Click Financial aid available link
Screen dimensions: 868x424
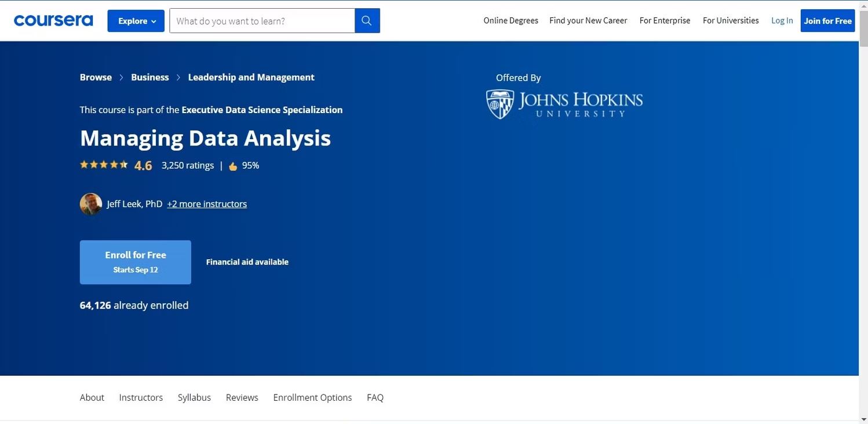pyautogui.click(x=247, y=262)
